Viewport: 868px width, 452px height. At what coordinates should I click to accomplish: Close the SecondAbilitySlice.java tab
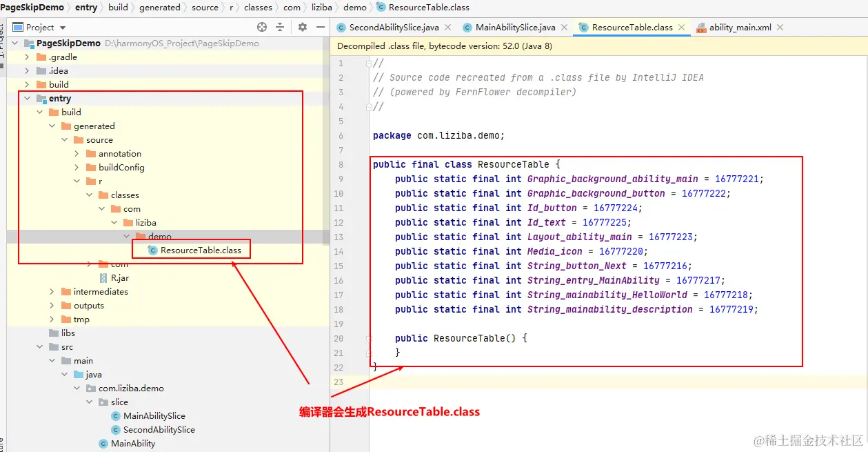447,28
